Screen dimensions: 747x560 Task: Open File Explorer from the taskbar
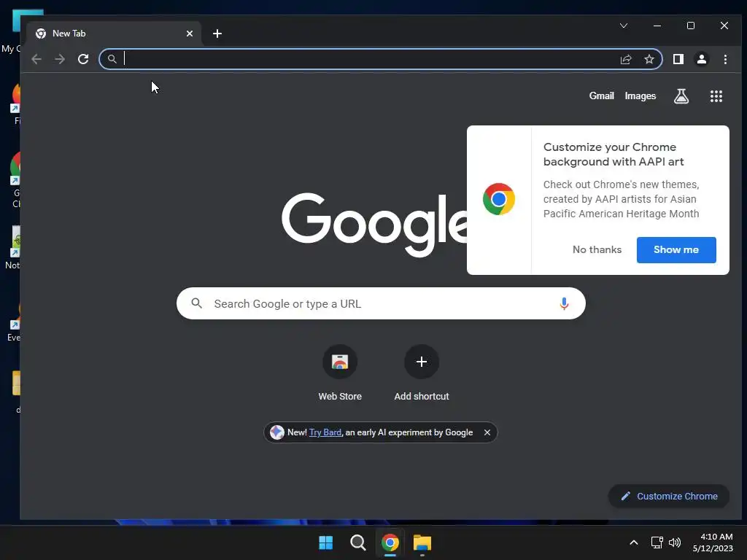(422, 542)
